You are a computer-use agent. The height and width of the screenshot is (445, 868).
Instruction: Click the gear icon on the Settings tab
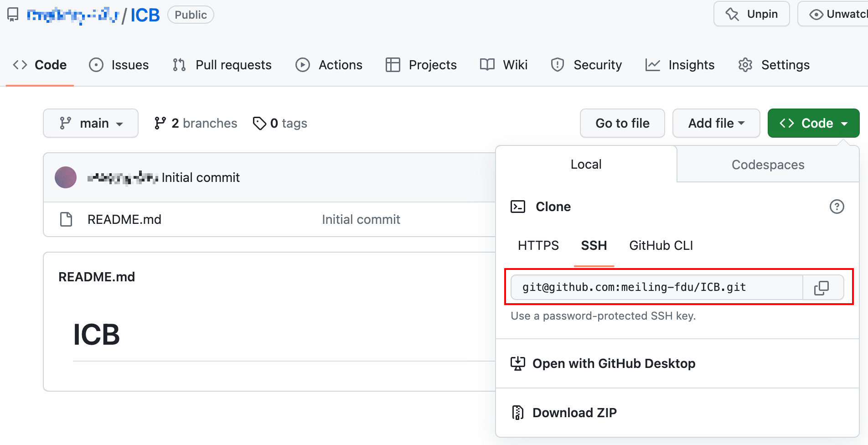click(x=745, y=65)
